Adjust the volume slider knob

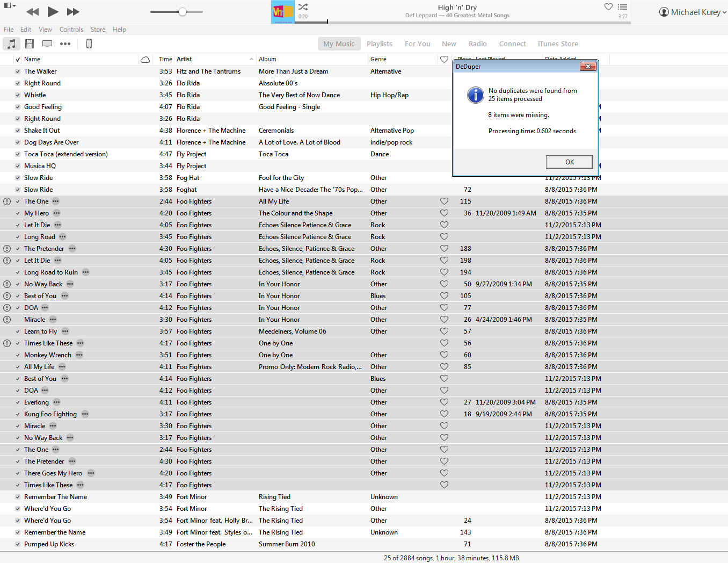(x=183, y=12)
